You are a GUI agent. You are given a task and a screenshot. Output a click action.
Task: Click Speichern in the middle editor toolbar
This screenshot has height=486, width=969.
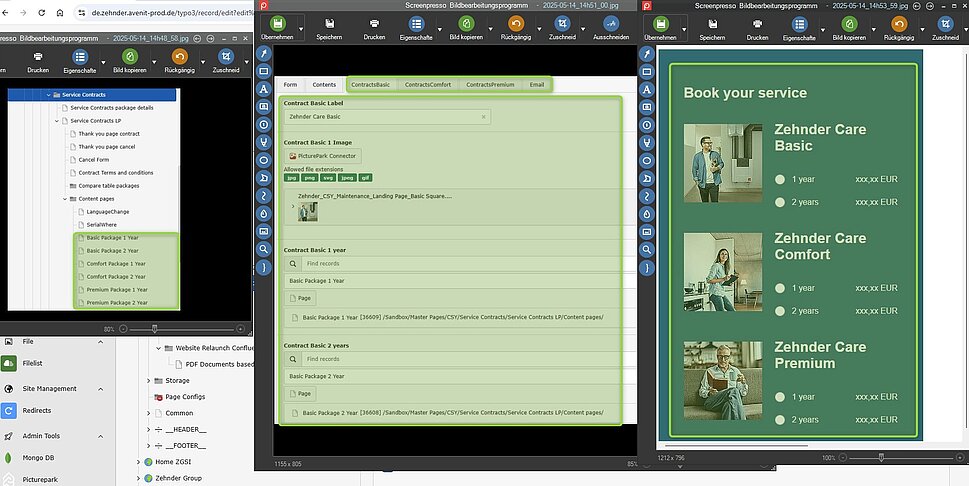click(328, 27)
